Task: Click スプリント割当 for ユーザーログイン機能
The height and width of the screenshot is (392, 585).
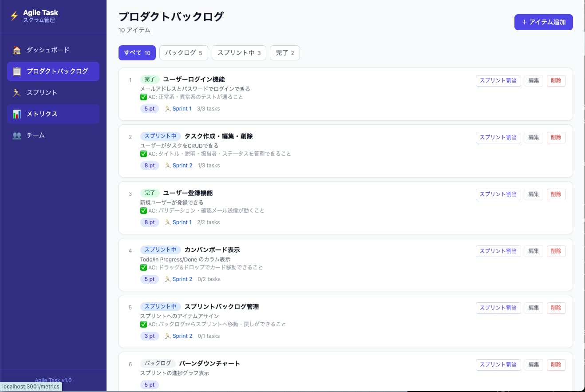Action: [x=498, y=80]
